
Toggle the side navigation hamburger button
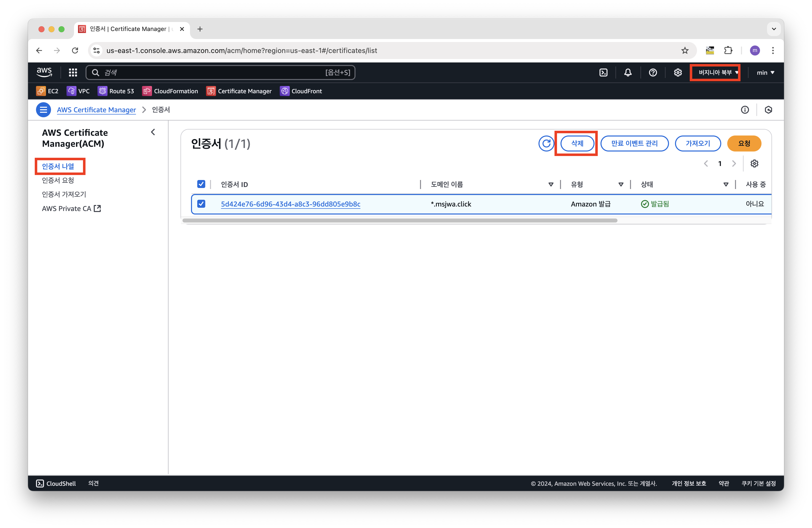click(43, 110)
